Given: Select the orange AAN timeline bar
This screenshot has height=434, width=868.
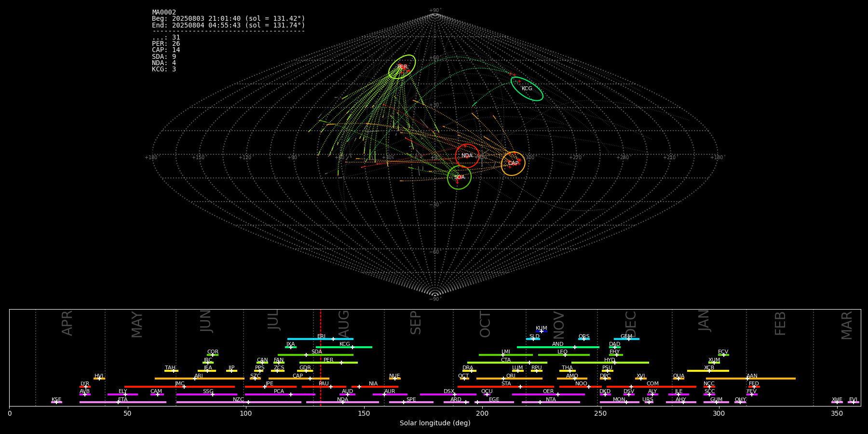Looking at the screenshot, I should coord(751,379).
